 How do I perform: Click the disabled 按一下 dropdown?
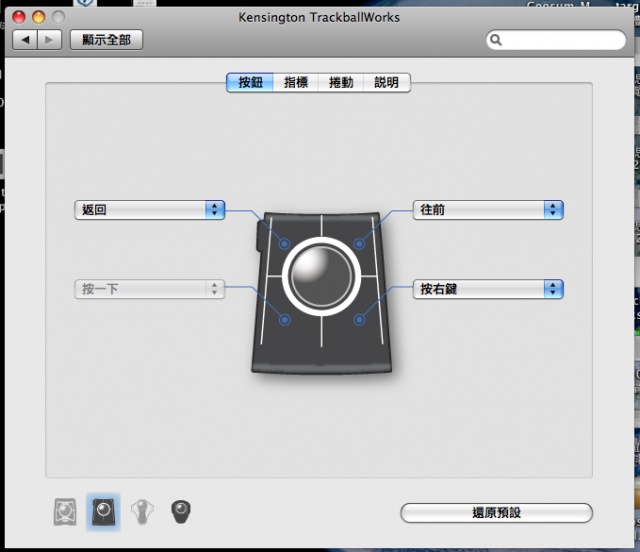tap(149, 289)
